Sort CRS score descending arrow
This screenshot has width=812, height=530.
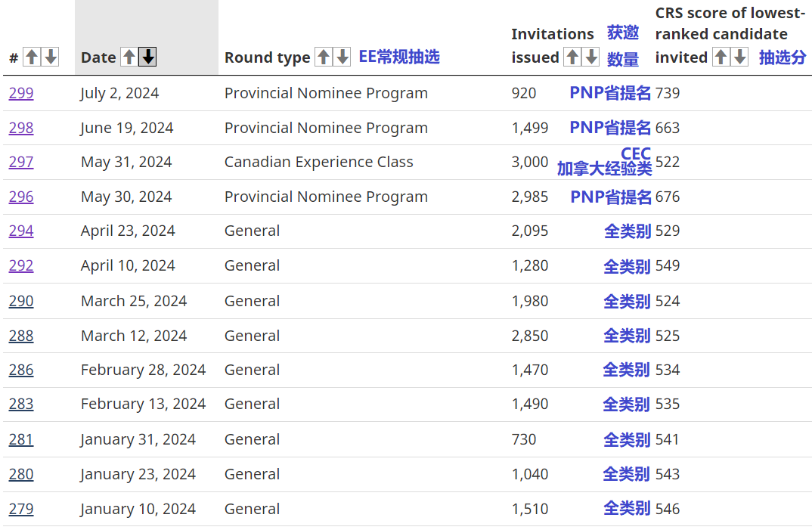tap(740, 57)
